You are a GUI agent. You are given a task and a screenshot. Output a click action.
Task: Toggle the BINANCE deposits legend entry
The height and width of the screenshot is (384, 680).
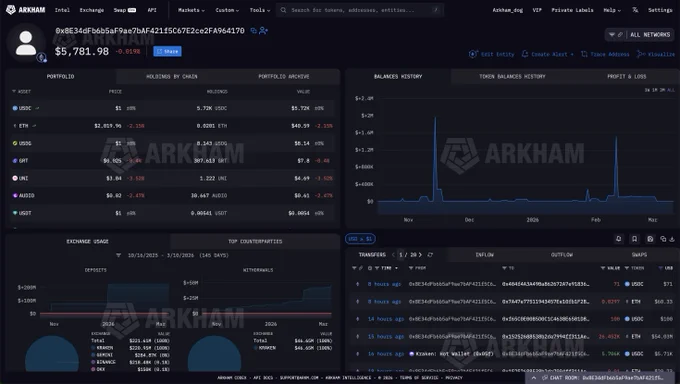click(103, 362)
